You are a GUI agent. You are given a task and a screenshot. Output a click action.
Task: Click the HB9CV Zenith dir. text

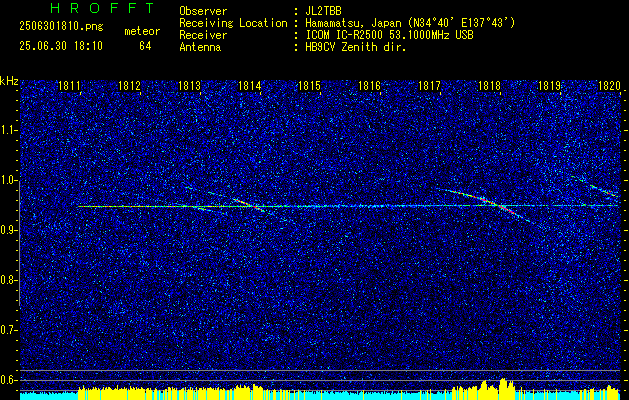pyautogui.click(x=356, y=47)
